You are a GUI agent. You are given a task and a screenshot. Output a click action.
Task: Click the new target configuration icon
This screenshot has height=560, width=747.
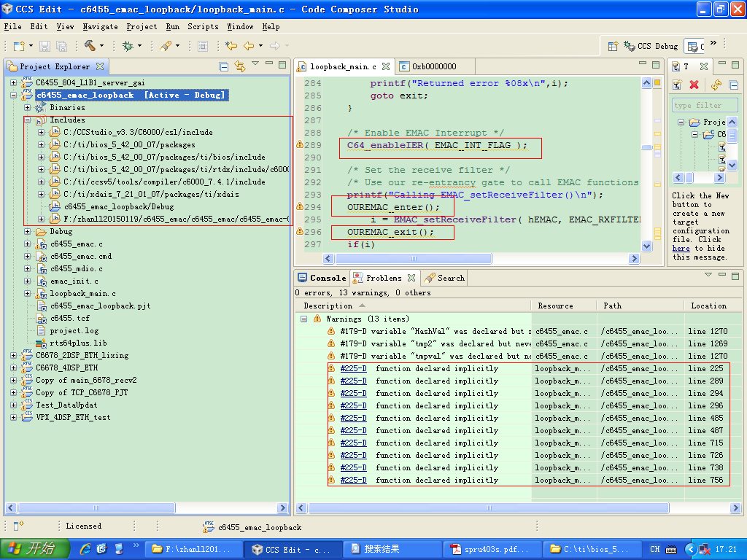678,85
